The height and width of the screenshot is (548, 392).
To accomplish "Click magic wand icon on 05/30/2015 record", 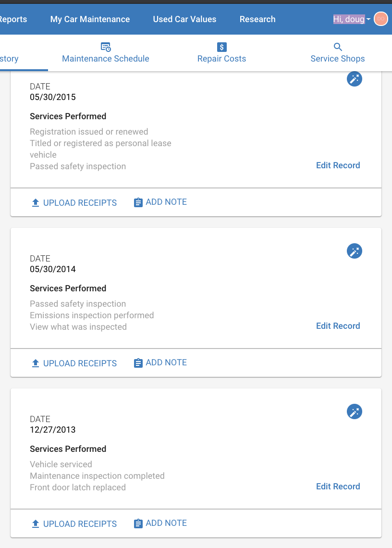I will 354,79.
